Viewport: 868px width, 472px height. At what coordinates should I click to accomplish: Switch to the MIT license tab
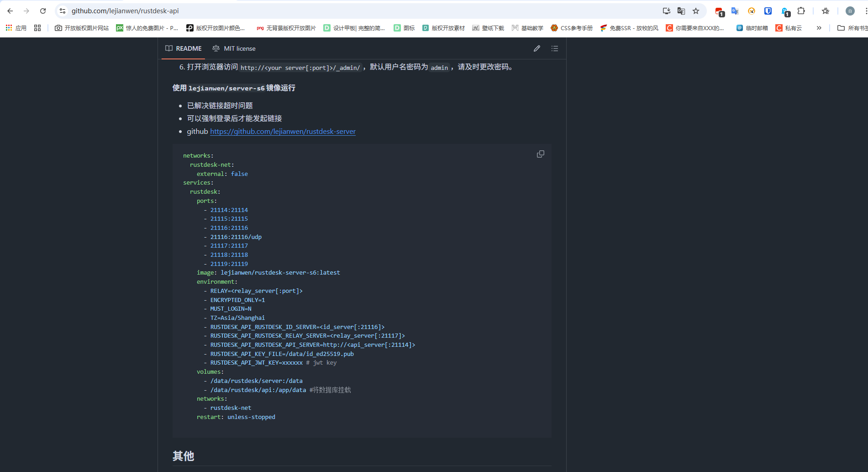coord(234,48)
